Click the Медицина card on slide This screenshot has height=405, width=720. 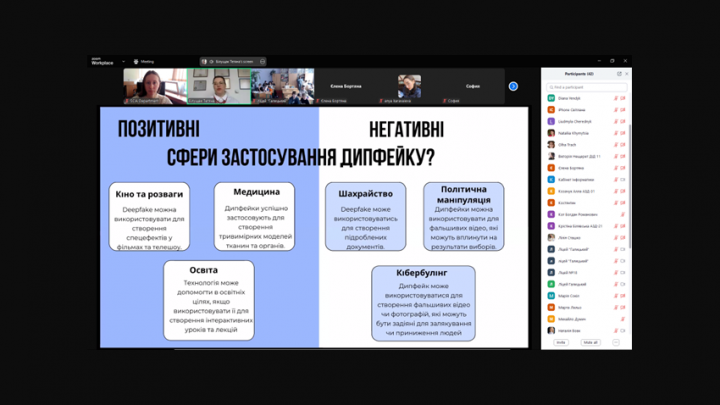pos(254,217)
